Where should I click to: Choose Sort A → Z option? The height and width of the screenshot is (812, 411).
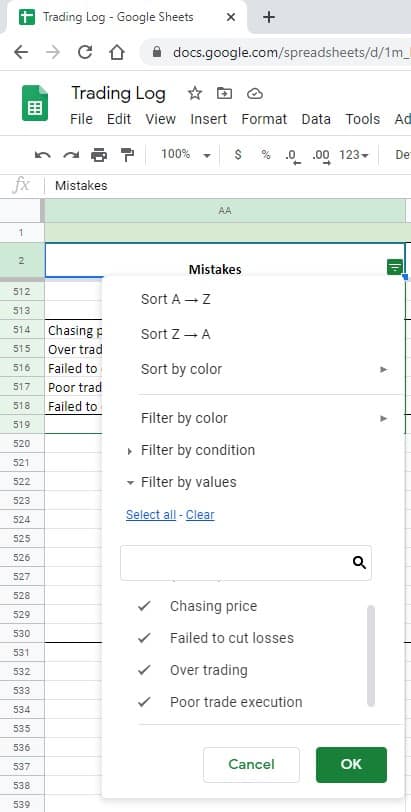click(x=175, y=299)
